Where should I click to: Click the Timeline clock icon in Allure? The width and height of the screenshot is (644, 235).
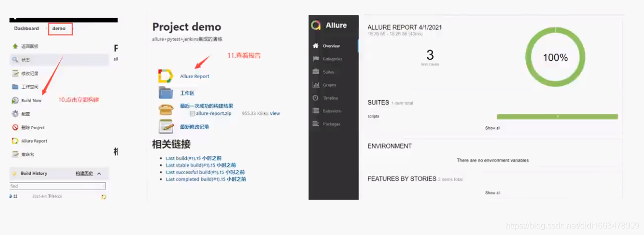(x=316, y=98)
